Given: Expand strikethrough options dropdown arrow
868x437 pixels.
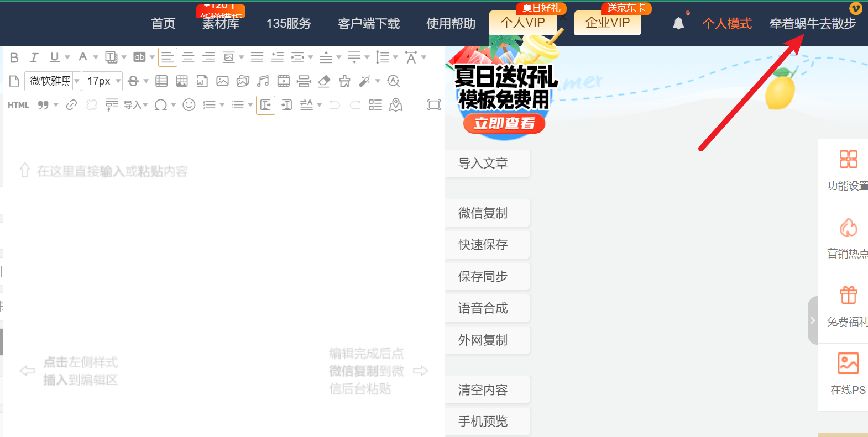Looking at the screenshot, I should (x=146, y=81).
